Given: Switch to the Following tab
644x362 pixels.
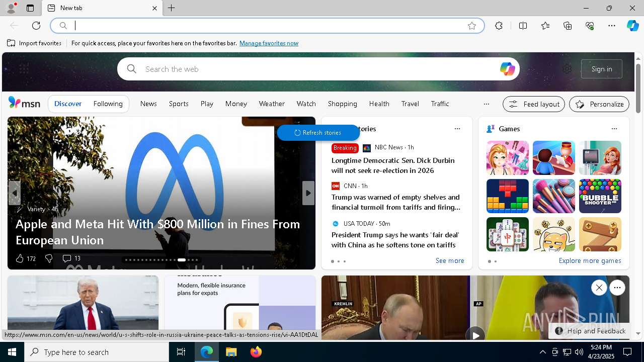Looking at the screenshot, I should tap(108, 104).
